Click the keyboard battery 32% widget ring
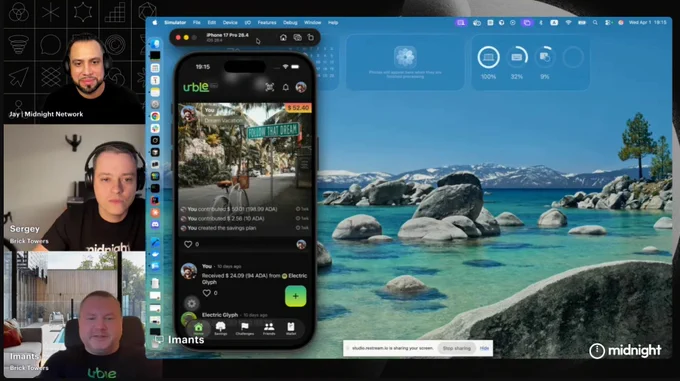The image size is (680, 381). (x=517, y=57)
